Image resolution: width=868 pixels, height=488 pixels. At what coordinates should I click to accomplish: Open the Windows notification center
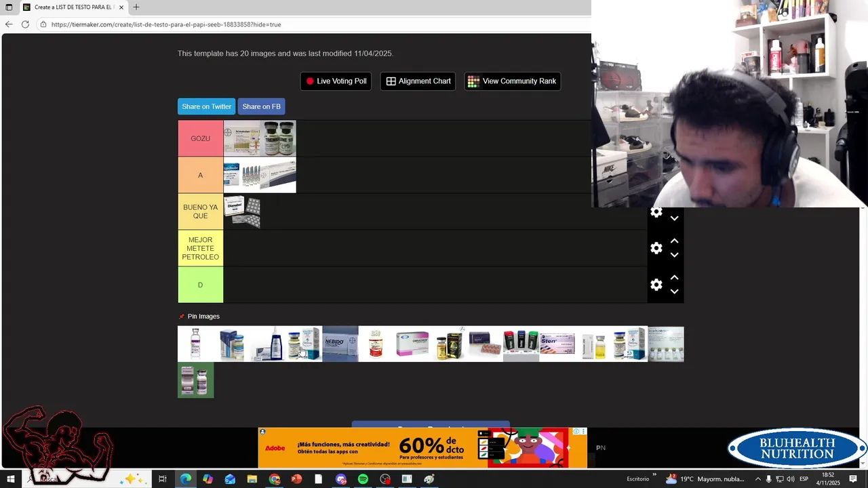(853, 479)
